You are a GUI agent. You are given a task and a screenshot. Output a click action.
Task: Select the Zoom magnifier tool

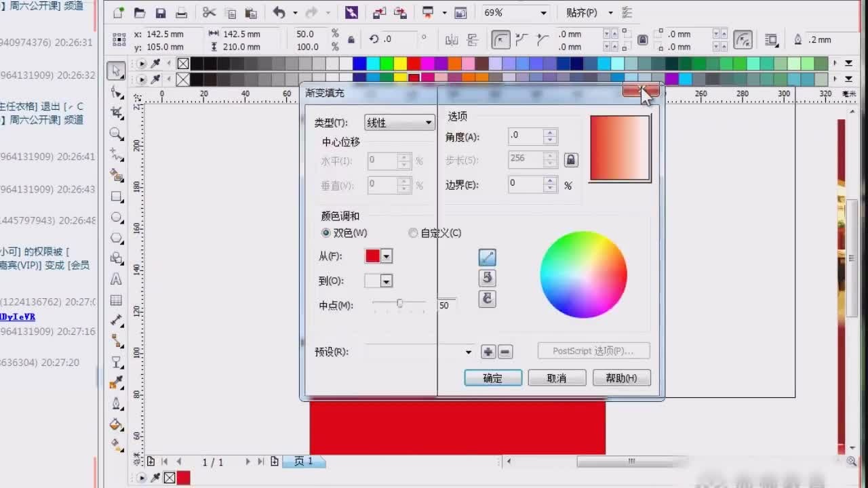117,134
